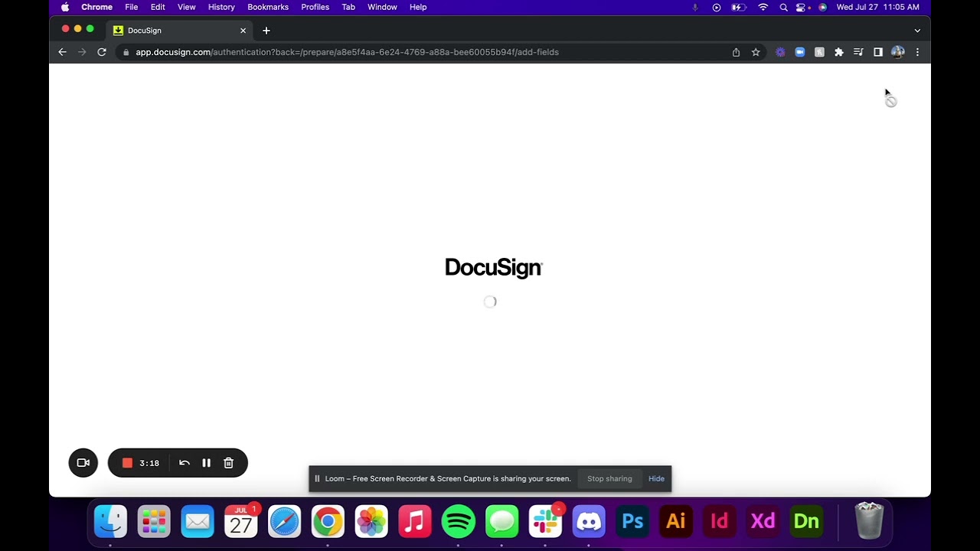This screenshot has height=551, width=980.
Task: Open Spotify from the dock
Action: click(x=459, y=522)
